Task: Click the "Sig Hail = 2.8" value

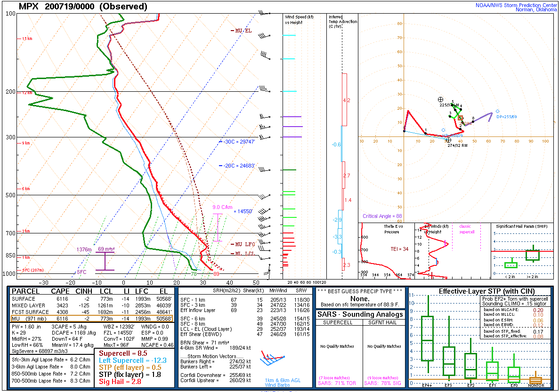Action: point(120,382)
